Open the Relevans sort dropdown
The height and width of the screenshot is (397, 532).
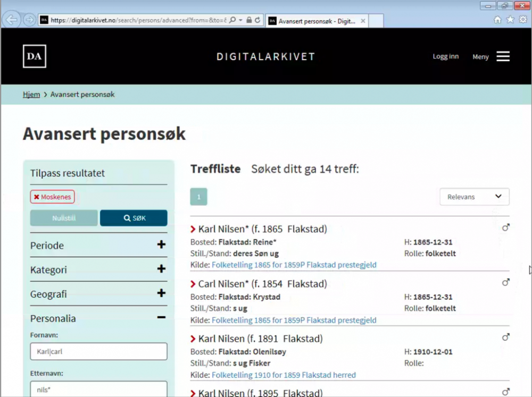474,197
